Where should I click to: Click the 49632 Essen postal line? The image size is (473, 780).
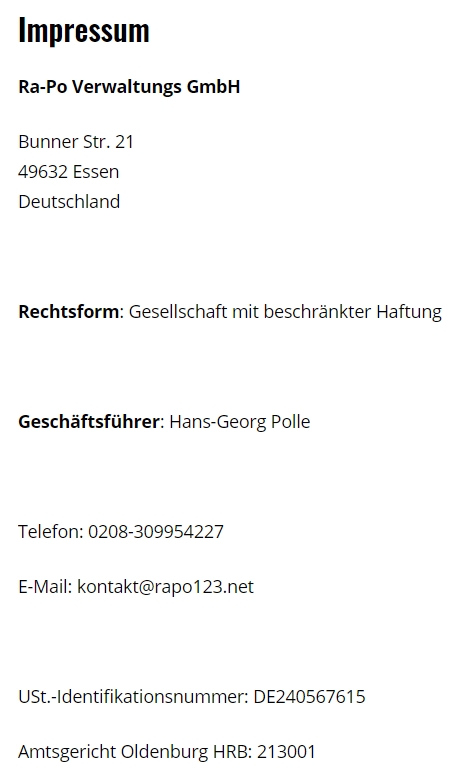coord(69,172)
